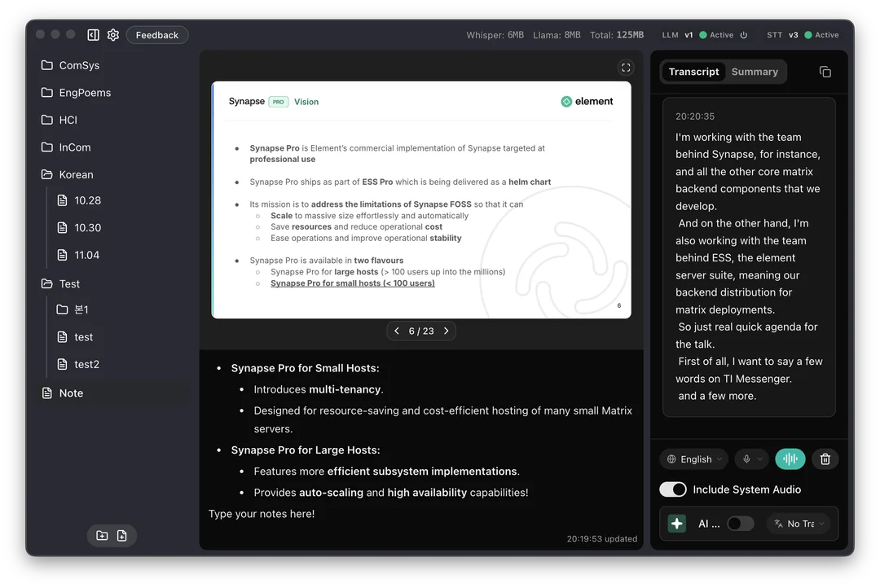Viewport: 880px width, 588px height.
Task: Expand slide to fullscreen icon
Action: click(626, 68)
